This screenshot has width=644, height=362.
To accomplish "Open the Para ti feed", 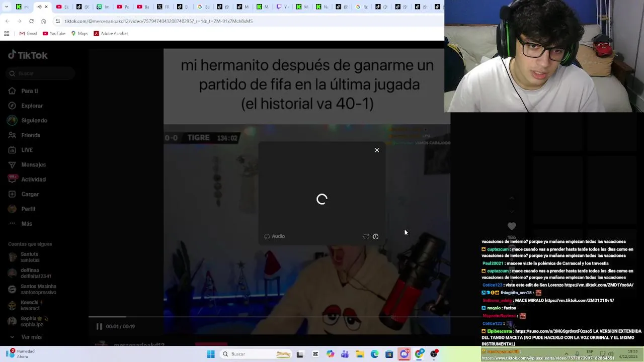I will (23, 91).
